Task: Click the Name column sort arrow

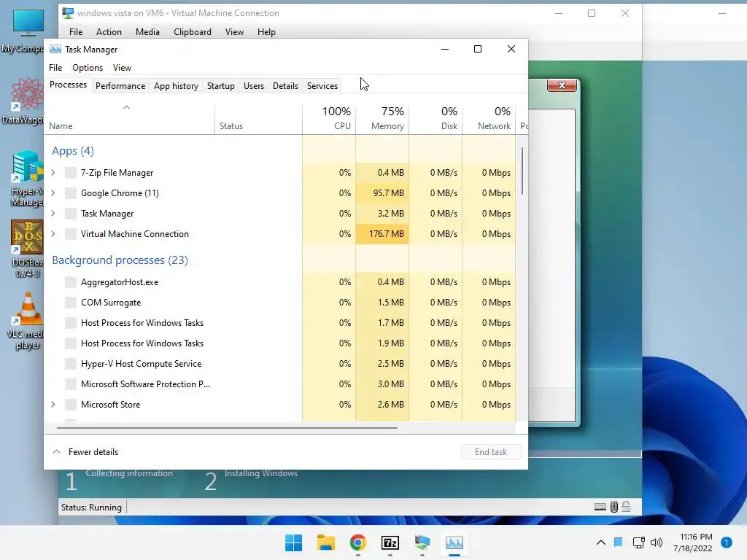Action: [126, 107]
